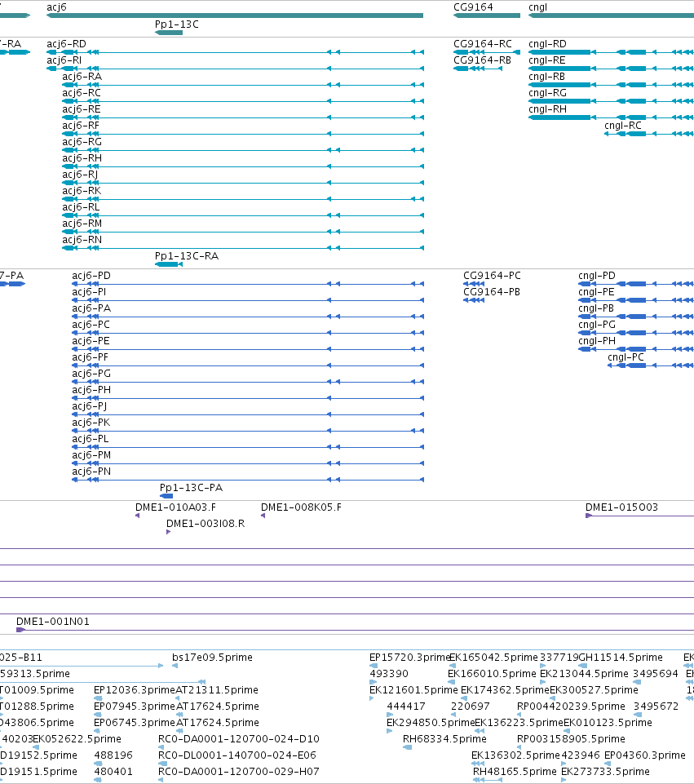Select the acj6-RF transcript label

81,126
